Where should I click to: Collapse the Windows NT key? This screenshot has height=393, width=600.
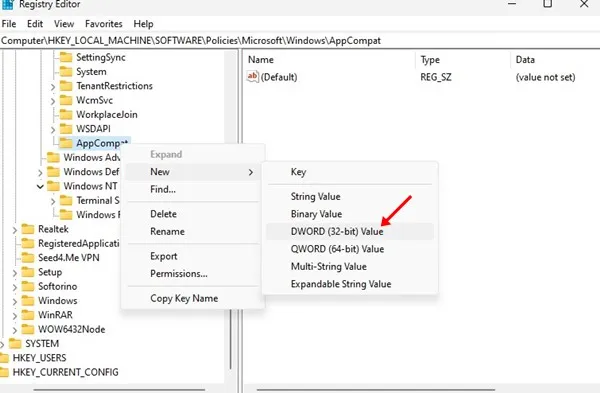[x=40, y=186]
